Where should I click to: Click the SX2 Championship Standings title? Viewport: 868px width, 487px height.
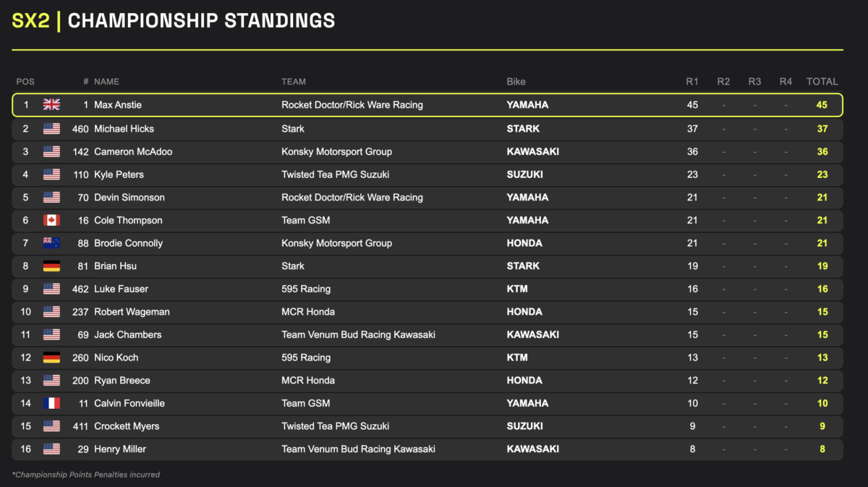coord(174,20)
